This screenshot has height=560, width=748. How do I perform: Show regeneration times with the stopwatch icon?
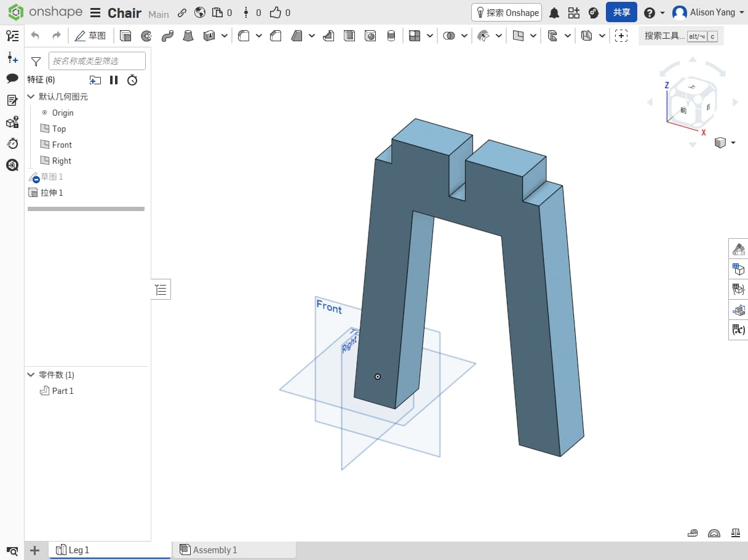coord(132,80)
